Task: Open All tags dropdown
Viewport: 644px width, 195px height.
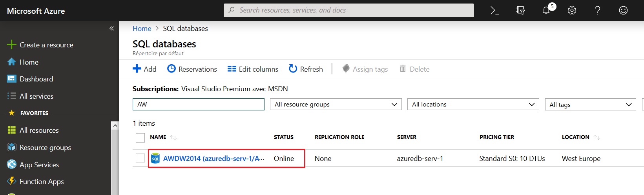Action: (x=590, y=104)
